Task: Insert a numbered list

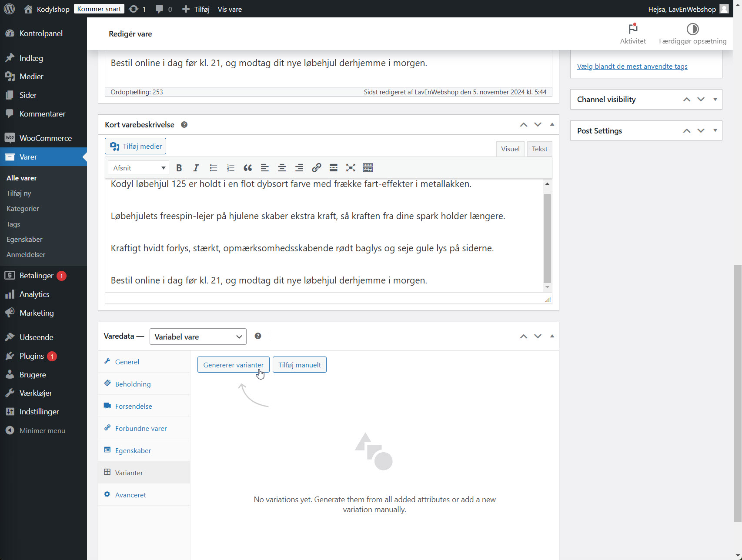Action: point(231,167)
